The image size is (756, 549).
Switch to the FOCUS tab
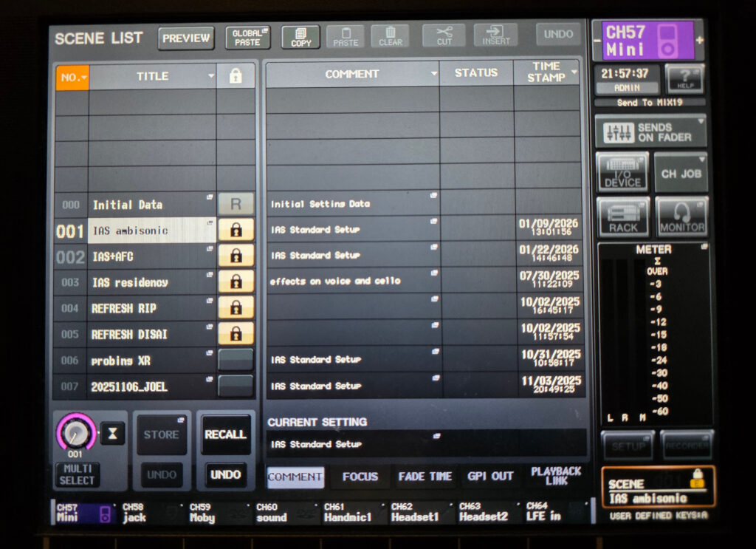360,477
